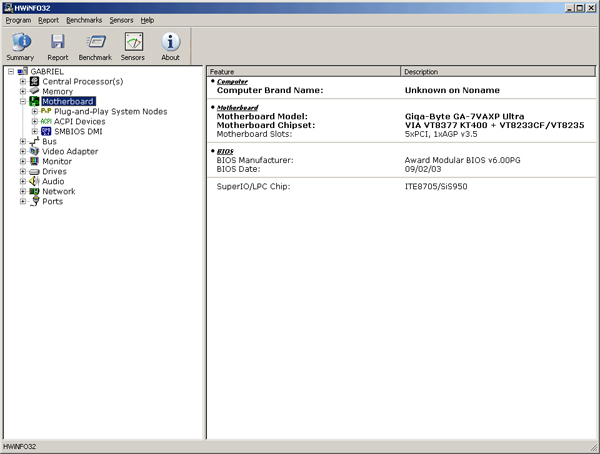
Task: Open the Summary toolbar icon
Action: (x=20, y=42)
